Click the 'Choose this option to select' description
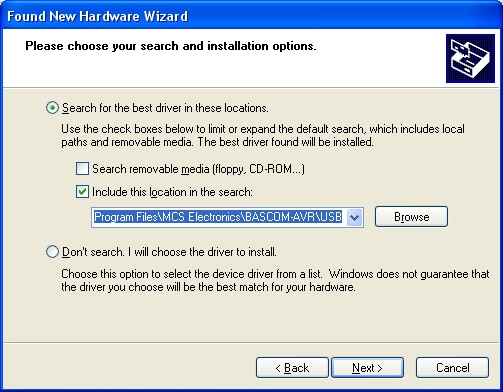The width and height of the screenshot is (503, 392). click(275, 280)
